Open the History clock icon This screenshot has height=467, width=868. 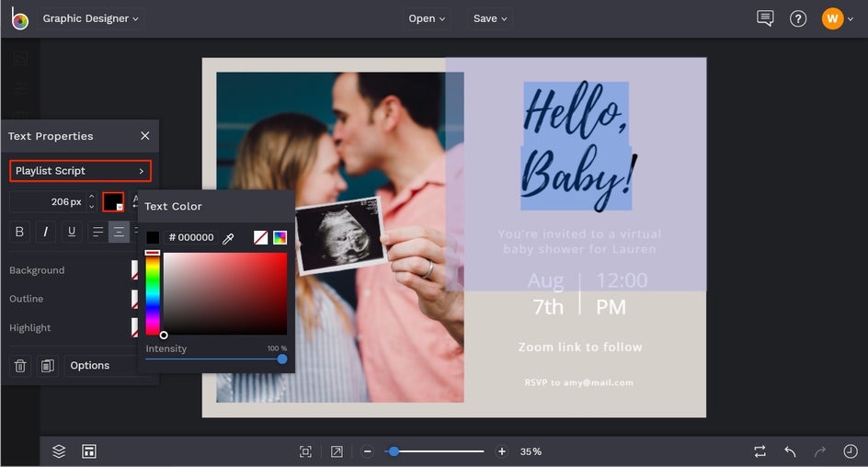(851, 451)
